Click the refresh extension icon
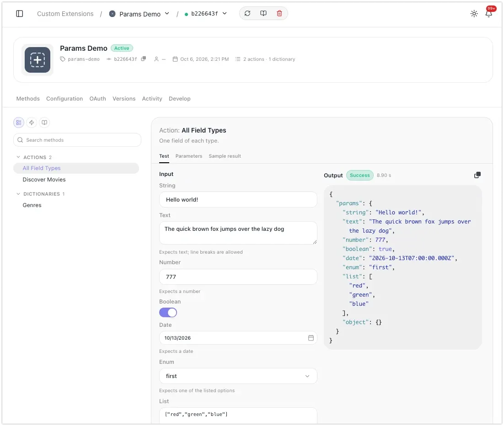The width and height of the screenshot is (504, 426). (x=247, y=14)
